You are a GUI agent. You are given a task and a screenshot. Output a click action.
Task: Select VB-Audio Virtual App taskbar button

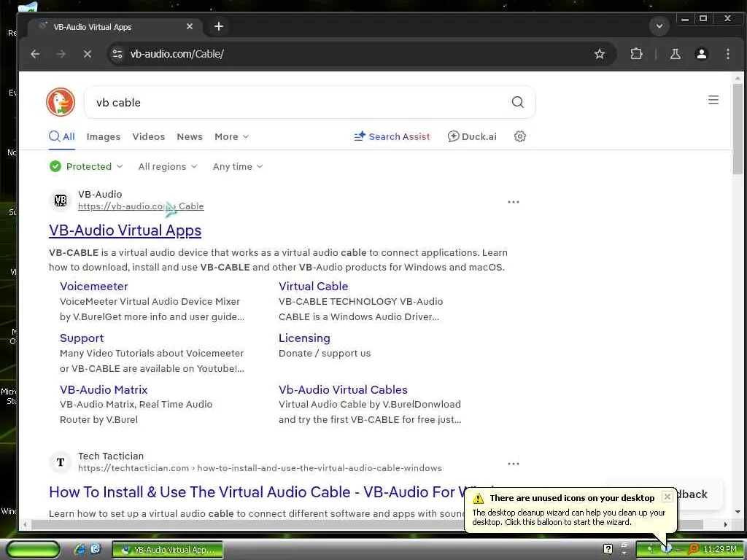pos(168,550)
